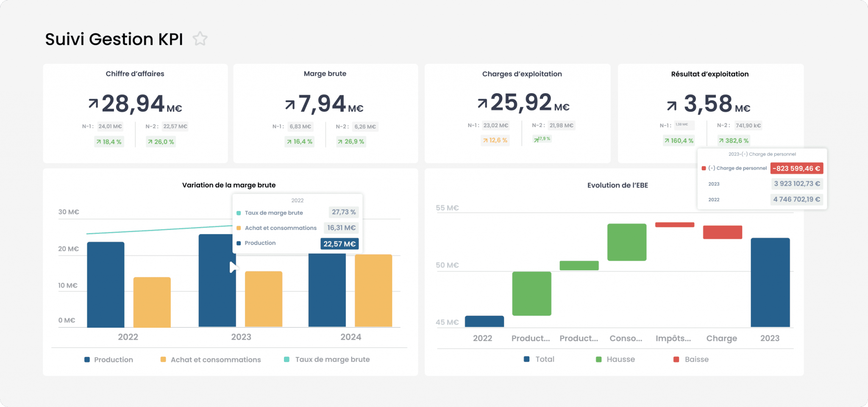Click the red Charge bar in waterfall chart
Image resolution: width=868 pixels, height=407 pixels.
pos(722,232)
